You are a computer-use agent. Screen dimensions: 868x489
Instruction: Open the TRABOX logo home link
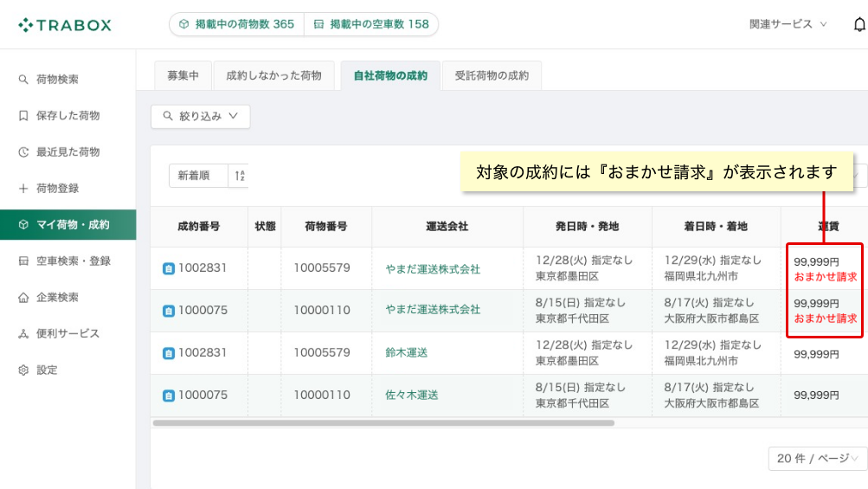click(65, 25)
